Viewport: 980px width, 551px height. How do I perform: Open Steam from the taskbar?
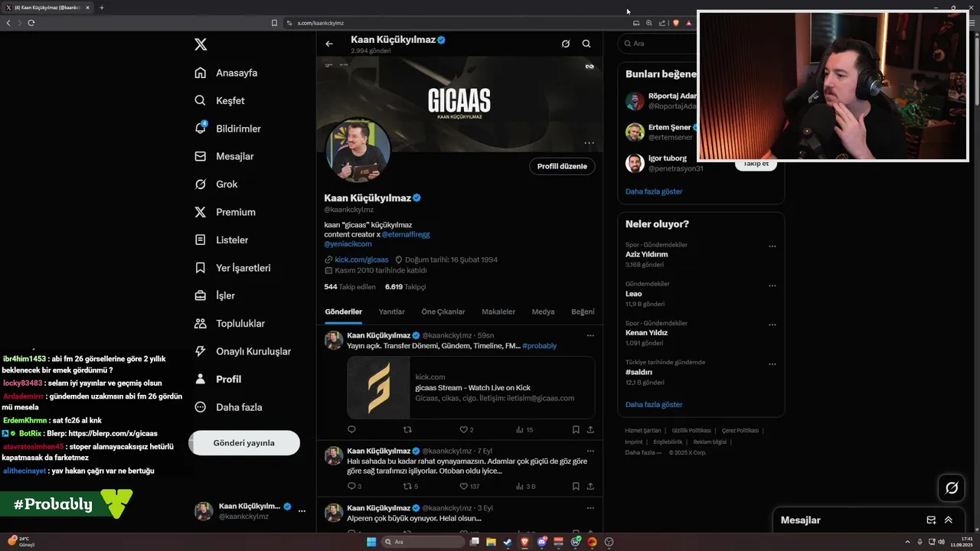point(507,542)
